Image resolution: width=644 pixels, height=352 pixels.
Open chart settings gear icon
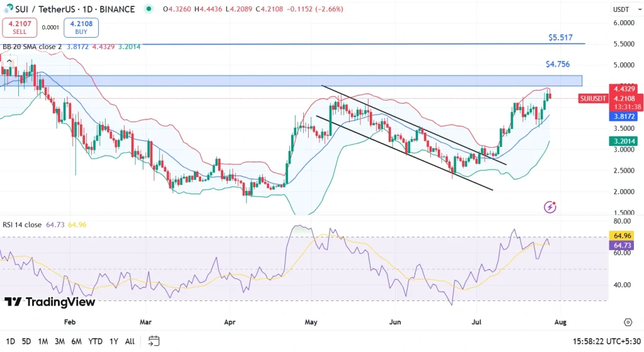(x=628, y=322)
